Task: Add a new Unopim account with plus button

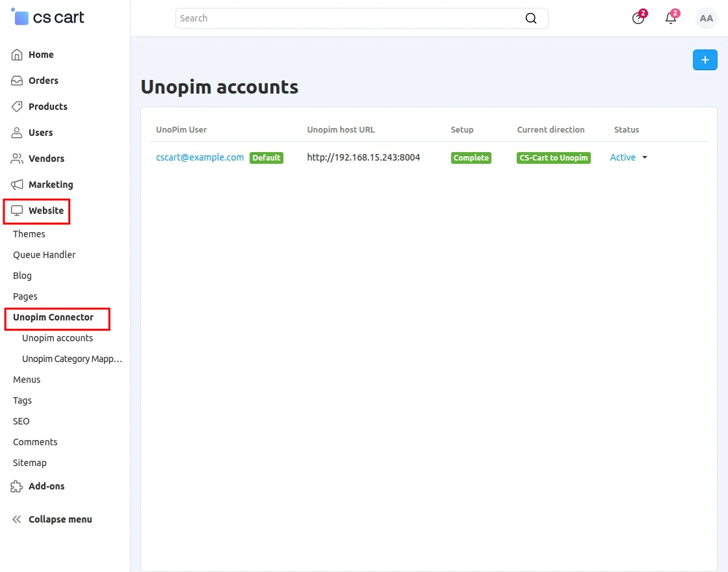Action: coord(705,60)
